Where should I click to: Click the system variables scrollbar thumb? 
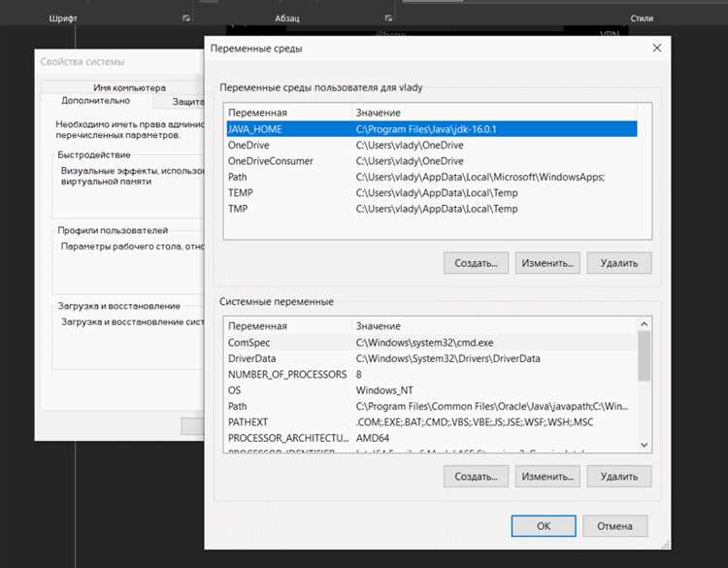click(645, 356)
